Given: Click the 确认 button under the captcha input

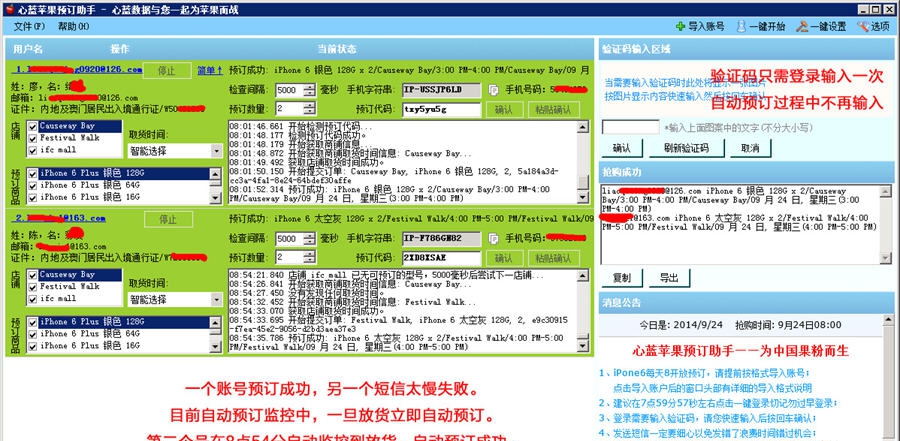Looking at the screenshot, I should (622, 148).
